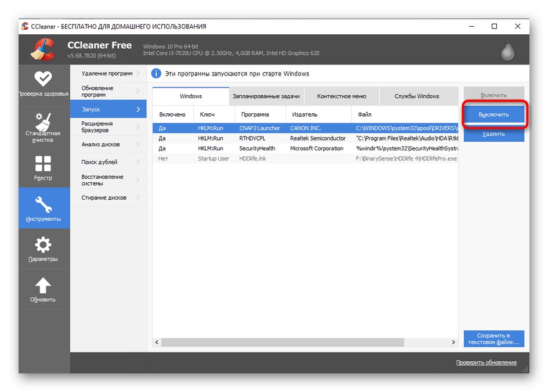Click chevron next to Запуск
This screenshot has height=392, width=548.
coord(138,109)
